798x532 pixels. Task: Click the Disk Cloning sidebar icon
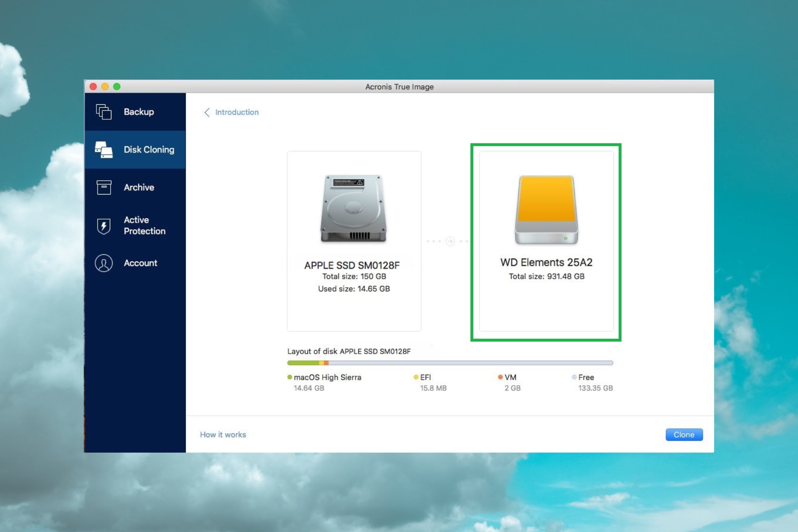click(x=104, y=150)
